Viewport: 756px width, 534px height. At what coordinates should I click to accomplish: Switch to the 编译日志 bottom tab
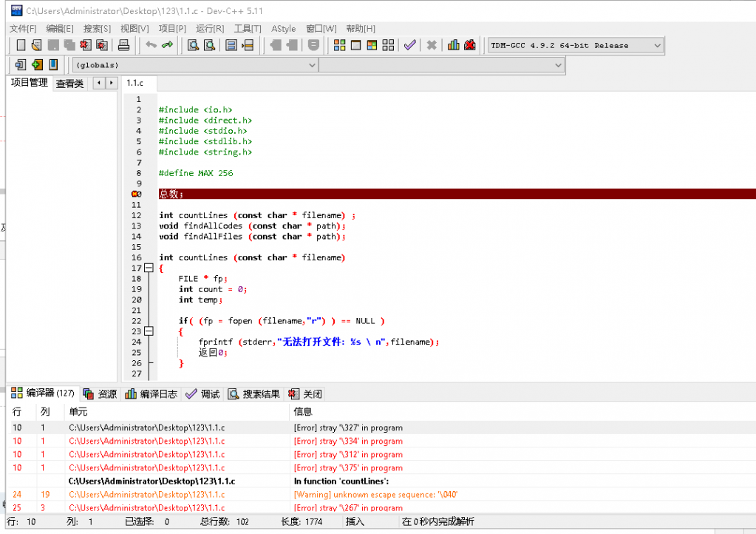(151, 393)
